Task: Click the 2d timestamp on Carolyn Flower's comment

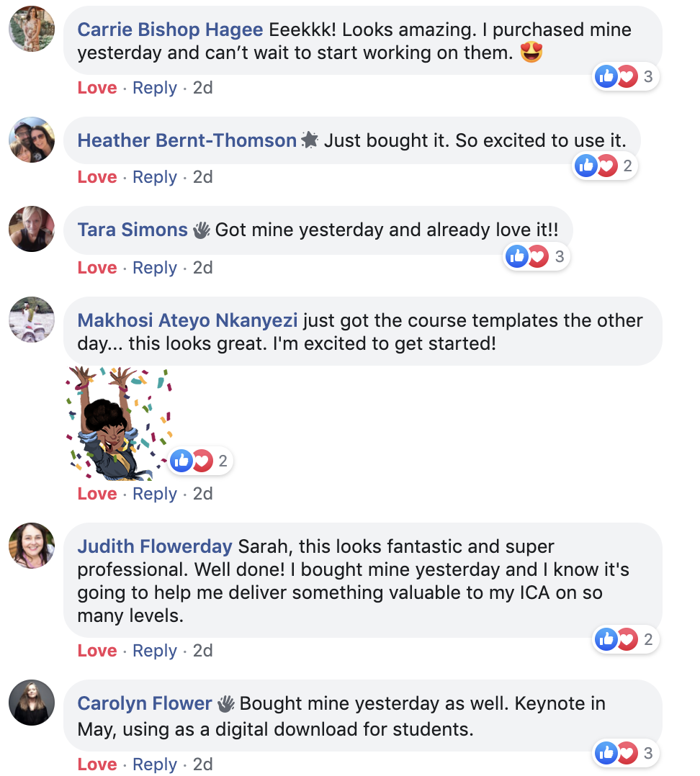Action: click(203, 764)
